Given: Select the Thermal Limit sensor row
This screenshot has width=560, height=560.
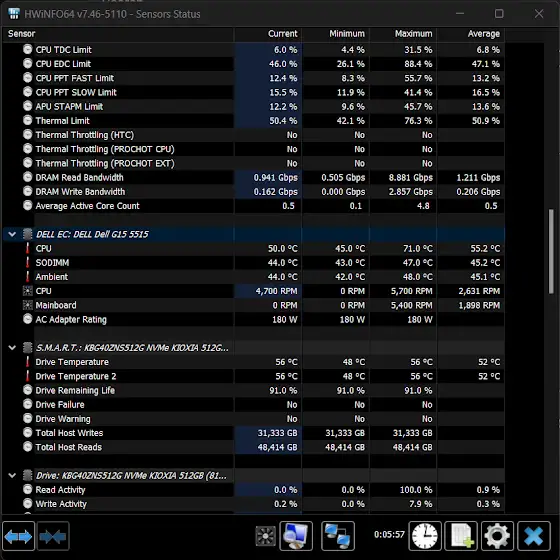Looking at the screenshot, I should click(x=254, y=121).
